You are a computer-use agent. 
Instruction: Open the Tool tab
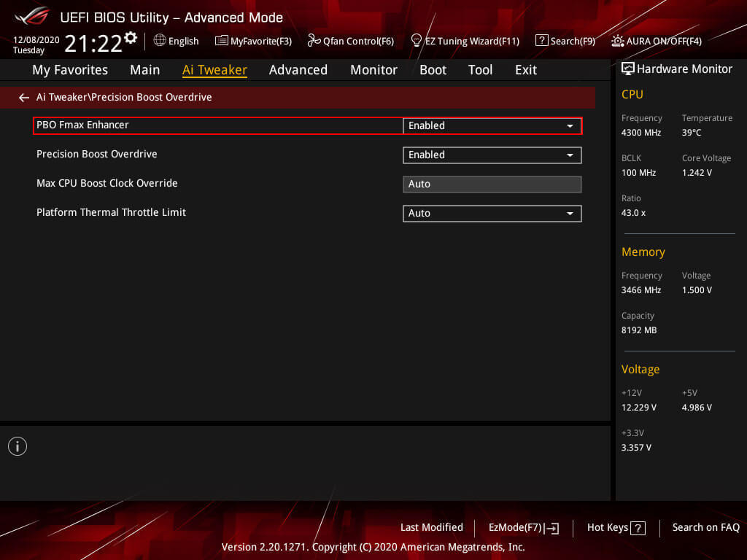pyautogui.click(x=480, y=70)
